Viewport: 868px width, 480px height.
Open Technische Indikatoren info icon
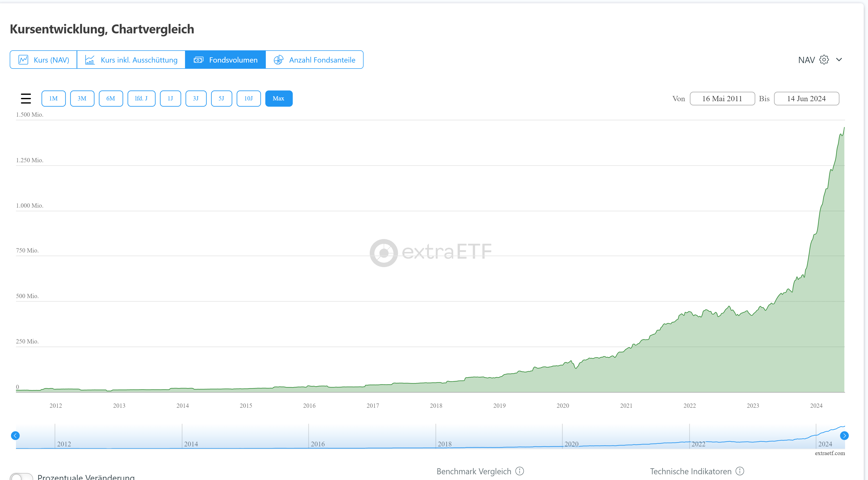[740, 471]
